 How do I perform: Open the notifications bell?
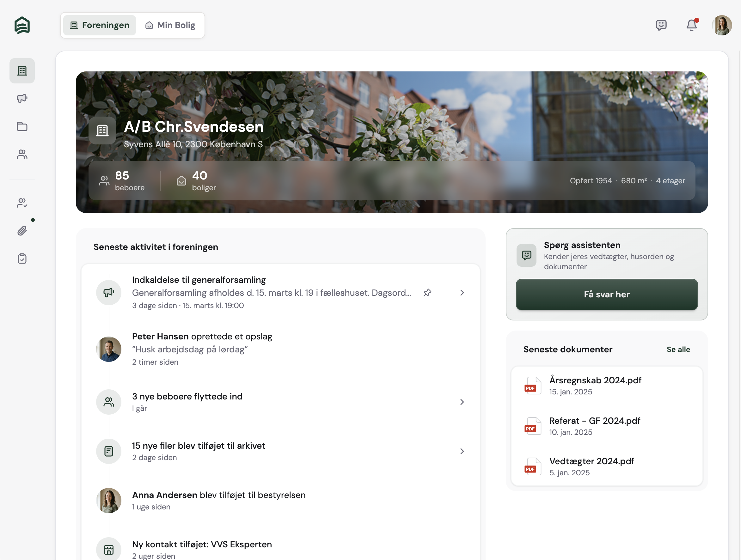click(691, 25)
